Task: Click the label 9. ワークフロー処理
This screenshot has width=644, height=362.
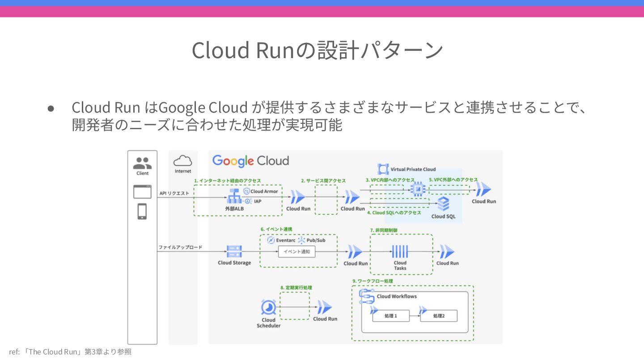Action: [x=373, y=281]
